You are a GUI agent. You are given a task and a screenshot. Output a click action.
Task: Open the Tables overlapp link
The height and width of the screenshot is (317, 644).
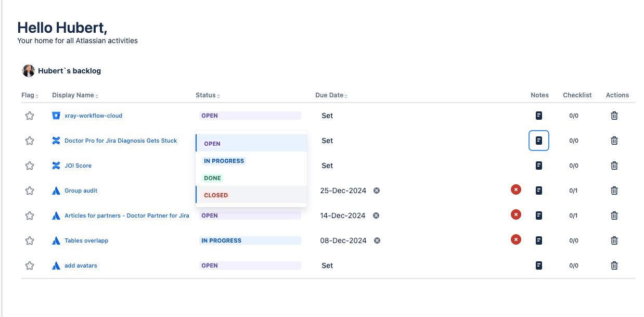(86, 240)
